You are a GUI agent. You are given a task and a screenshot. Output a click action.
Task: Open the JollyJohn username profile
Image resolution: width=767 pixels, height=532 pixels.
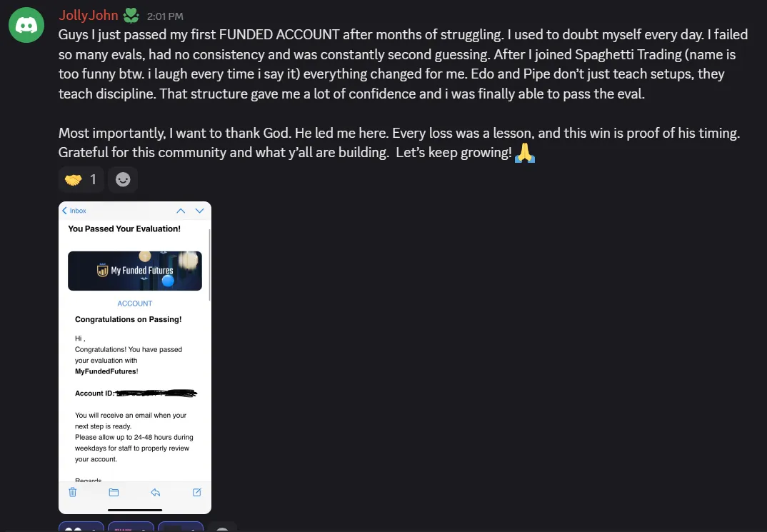[89, 15]
